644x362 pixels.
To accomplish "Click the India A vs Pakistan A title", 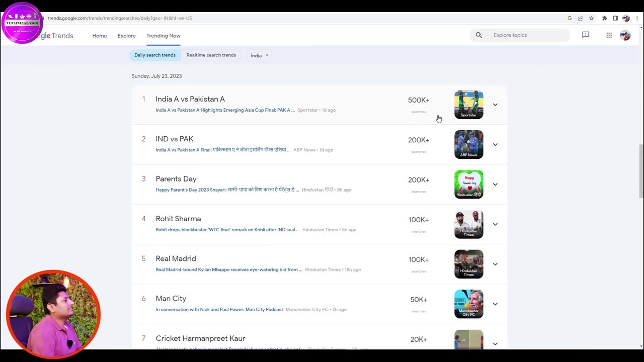I will 190,99.
